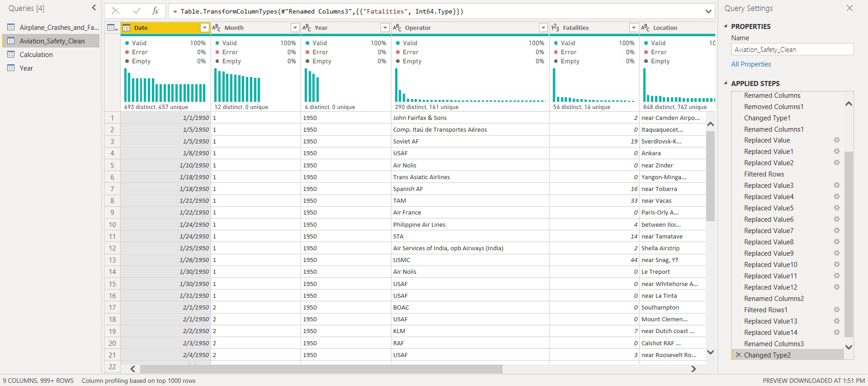Open the Fatalities column filter dropdown
The width and height of the screenshot is (868, 386).
633,28
